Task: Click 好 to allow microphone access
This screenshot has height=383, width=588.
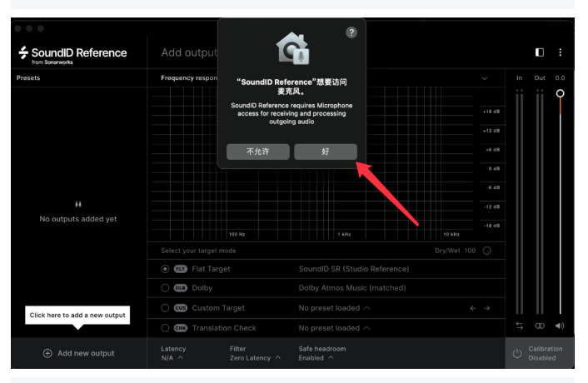Action: coord(325,152)
